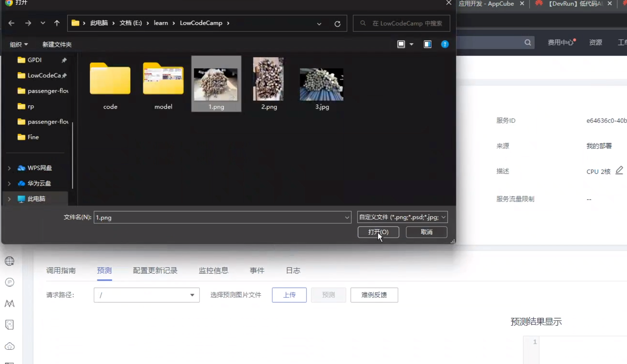The image size is (627, 364).
Task: Open the 请求路径 dropdown
Action: click(x=147, y=295)
